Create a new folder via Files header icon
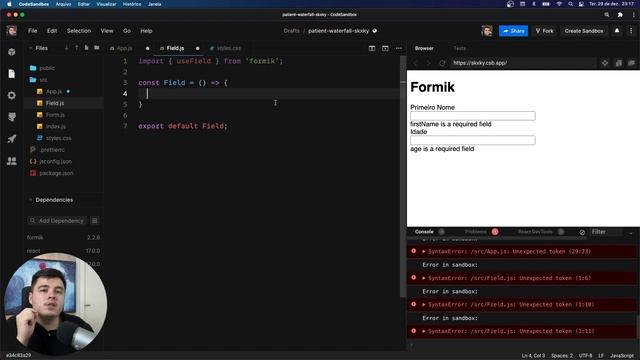 (x=97, y=48)
